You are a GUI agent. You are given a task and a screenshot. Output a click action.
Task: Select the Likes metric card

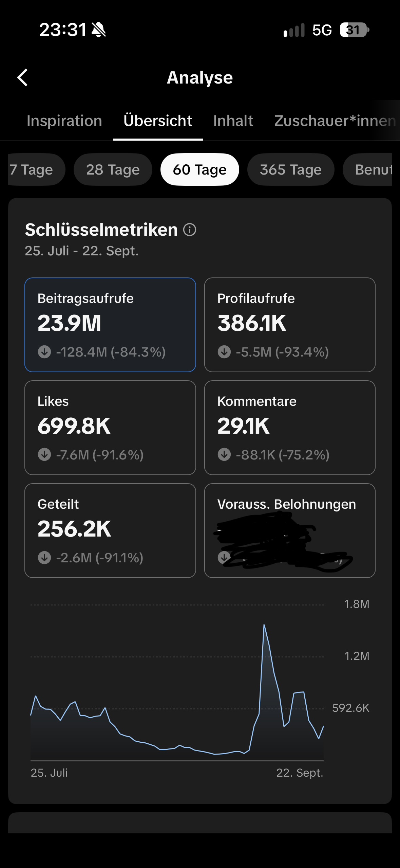pos(110,428)
